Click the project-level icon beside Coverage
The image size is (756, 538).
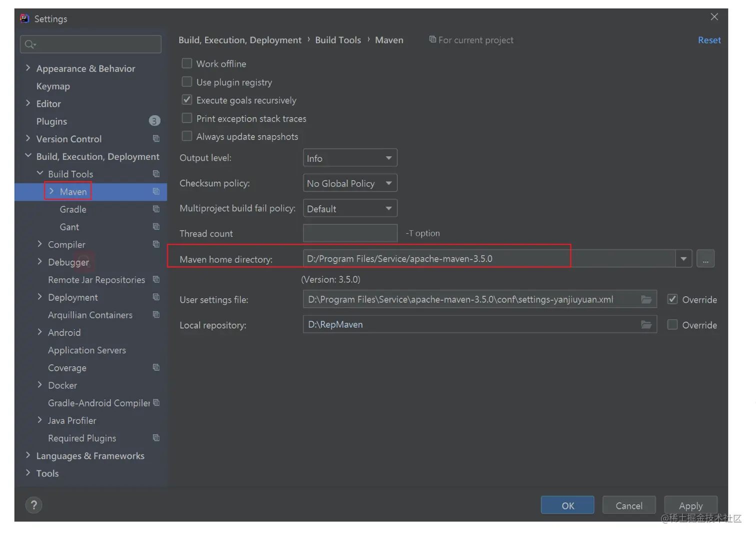coord(156,367)
